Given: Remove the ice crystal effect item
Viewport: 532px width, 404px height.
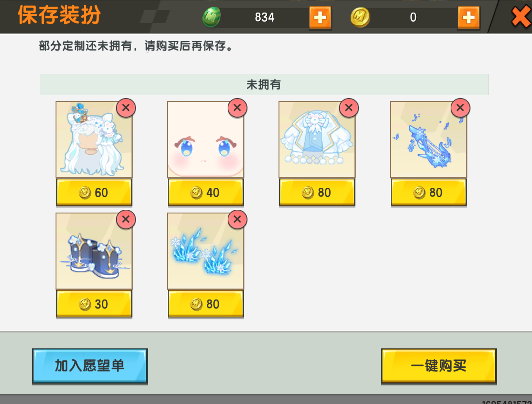Looking at the screenshot, I should 237,220.
